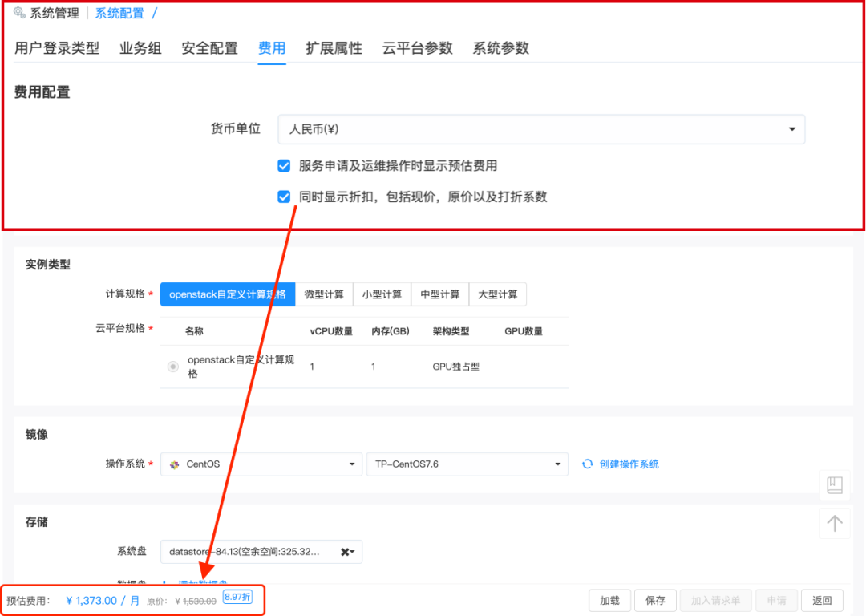Click the 加入请求单 button
Image resolution: width=866 pixels, height=616 pixels.
715,601
